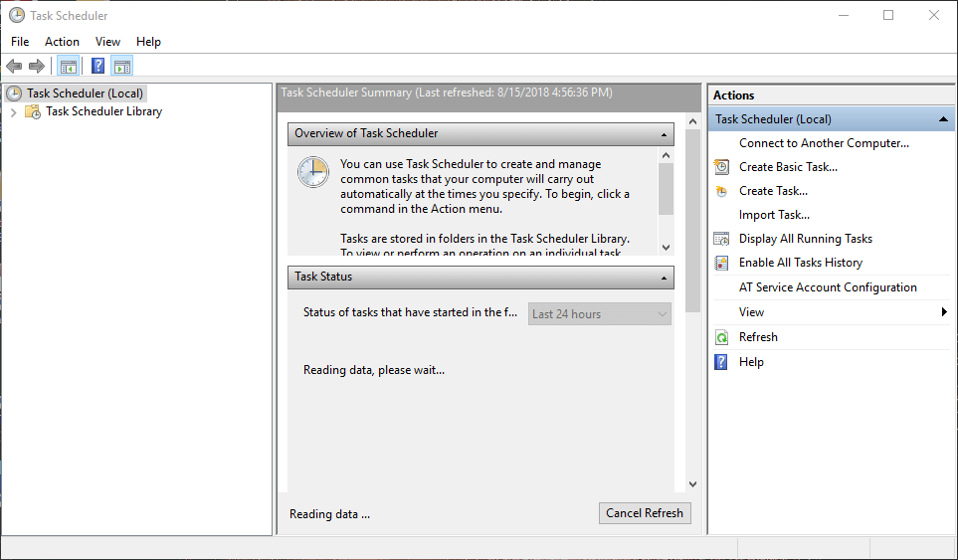Select Task Scheduler (Local) in tree
Image resolution: width=958 pixels, height=560 pixels.
(x=85, y=93)
